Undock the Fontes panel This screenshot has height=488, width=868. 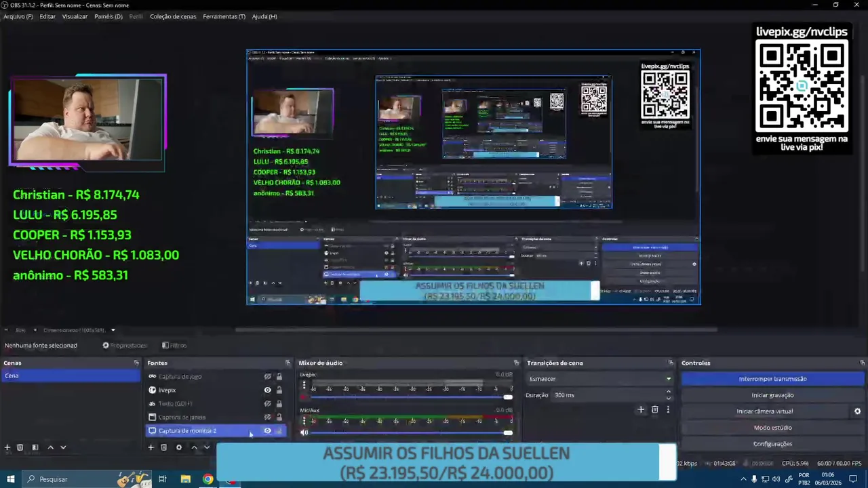288,363
